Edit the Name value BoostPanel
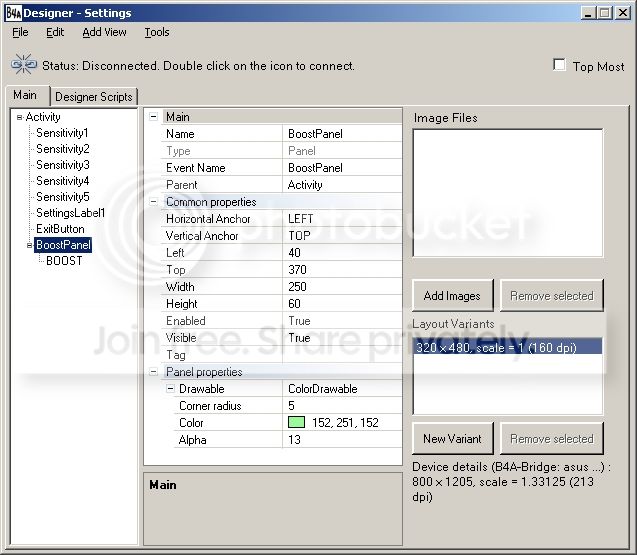The width and height of the screenshot is (637, 555). click(x=342, y=134)
